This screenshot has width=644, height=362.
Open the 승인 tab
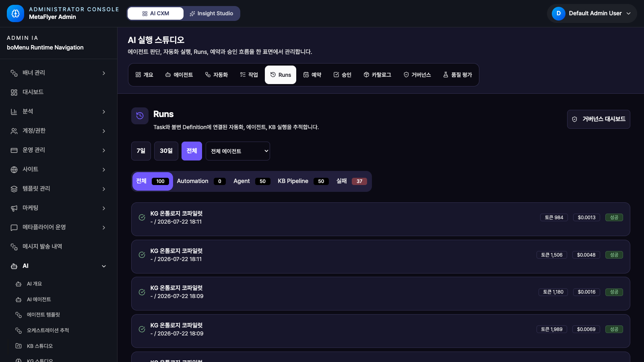tap(343, 75)
